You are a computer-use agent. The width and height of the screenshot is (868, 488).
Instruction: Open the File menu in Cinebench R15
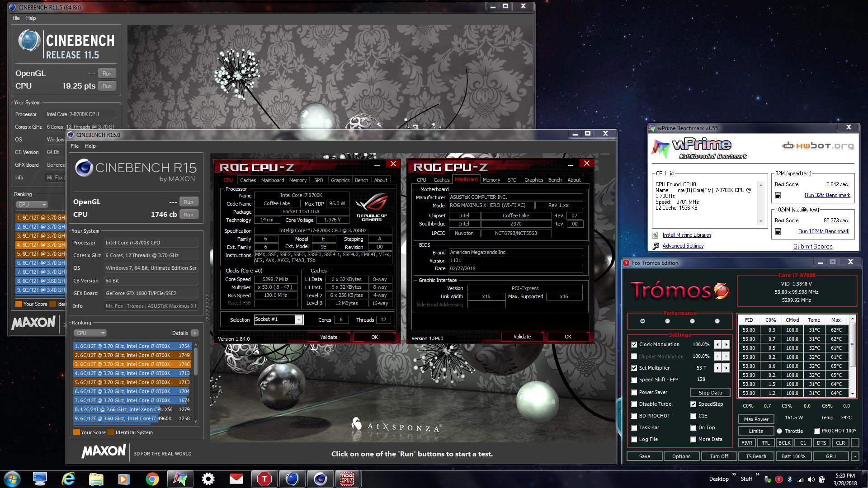pyautogui.click(x=75, y=146)
